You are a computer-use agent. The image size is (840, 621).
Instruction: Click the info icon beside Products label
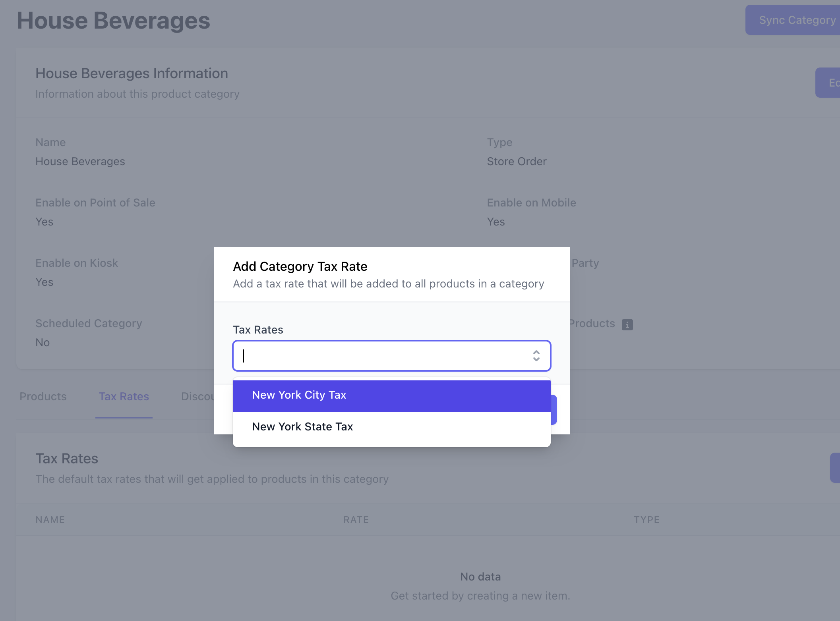[x=627, y=324]
